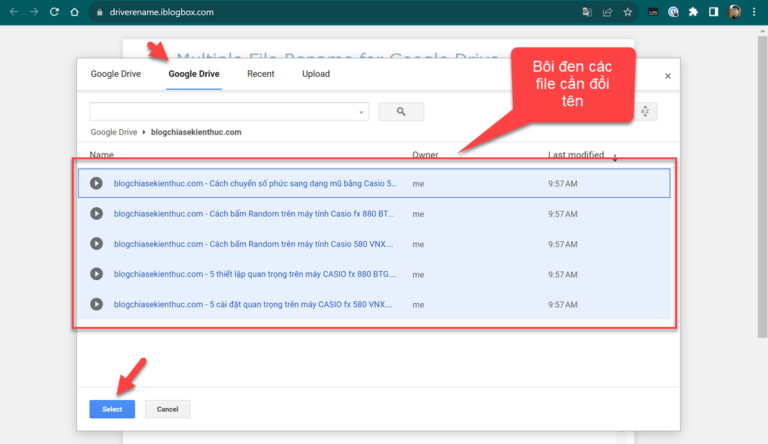Open search box dropdown arrow
This screenshot has width=768, height=444.
click(361, 112)
